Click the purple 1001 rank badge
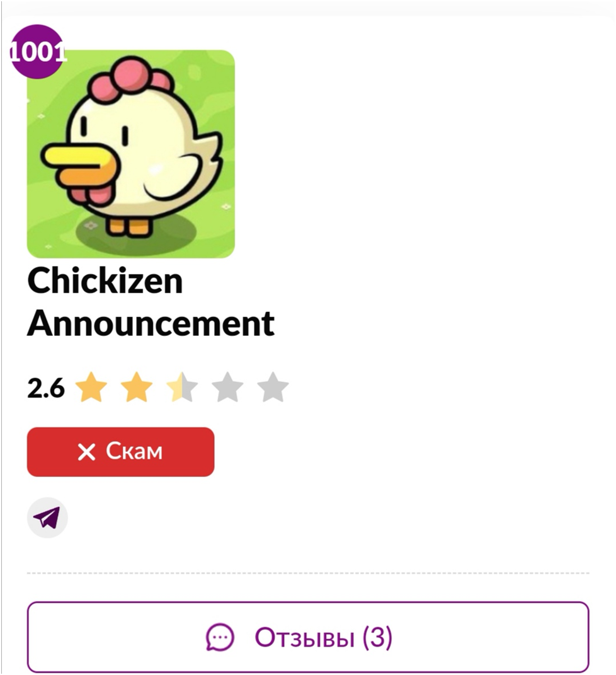The height and width of the screenshot is (675, 616). 37,52
